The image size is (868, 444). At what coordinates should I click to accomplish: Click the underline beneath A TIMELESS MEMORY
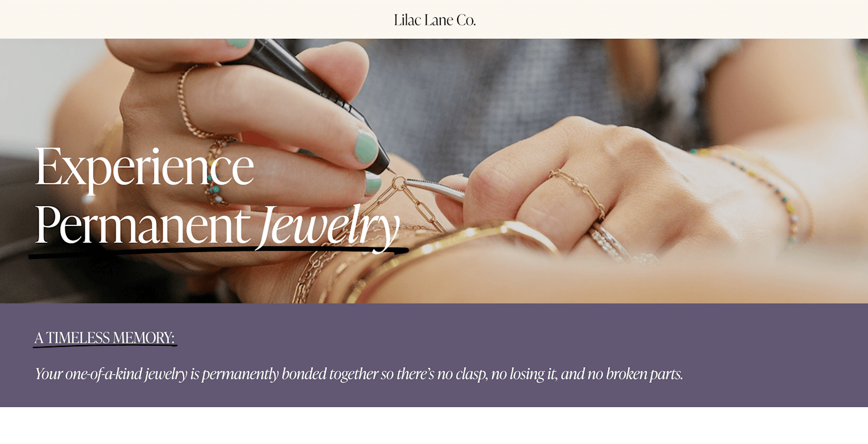(105, 346)
